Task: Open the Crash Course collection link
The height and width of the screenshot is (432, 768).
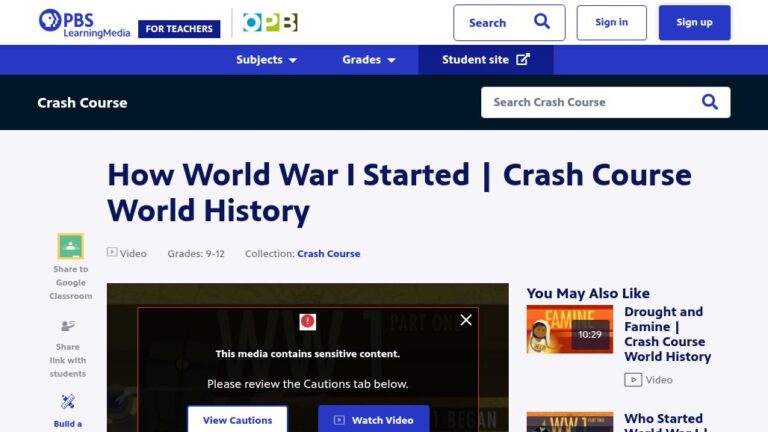Action: pyautogui.click(x=329, y=254)
